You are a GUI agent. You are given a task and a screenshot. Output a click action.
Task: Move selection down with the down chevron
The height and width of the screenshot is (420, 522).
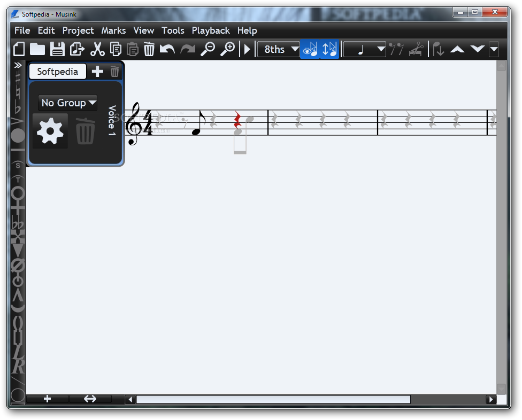tap(478, 49)
